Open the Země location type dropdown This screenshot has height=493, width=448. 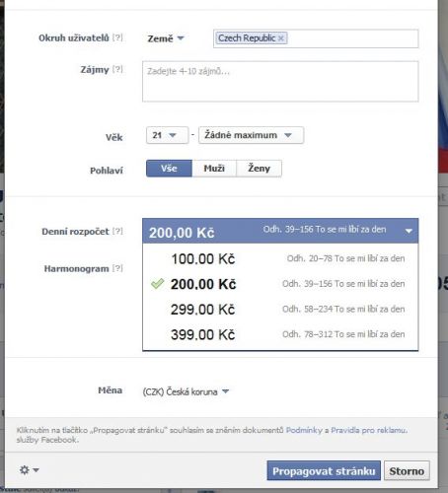pos(166,38)
